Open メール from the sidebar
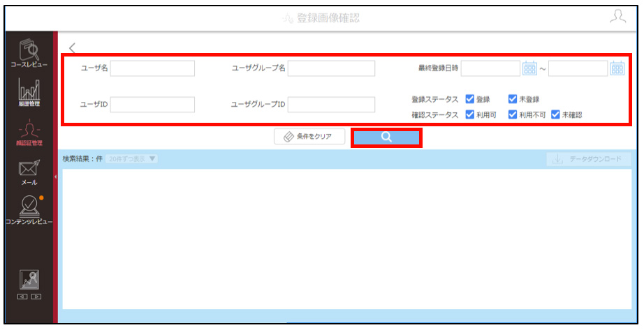This screenshot has width=644, height=330. (x=29, y=172)
